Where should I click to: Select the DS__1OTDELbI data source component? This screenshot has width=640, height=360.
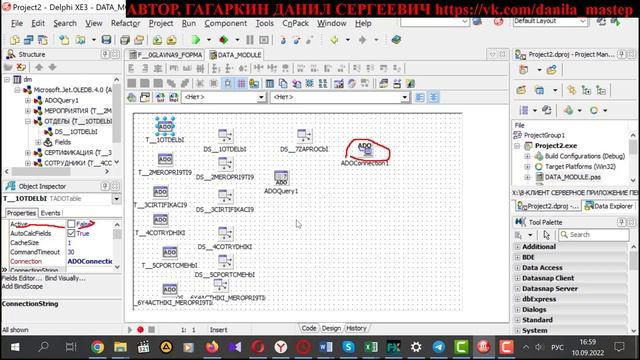[225, 136]
